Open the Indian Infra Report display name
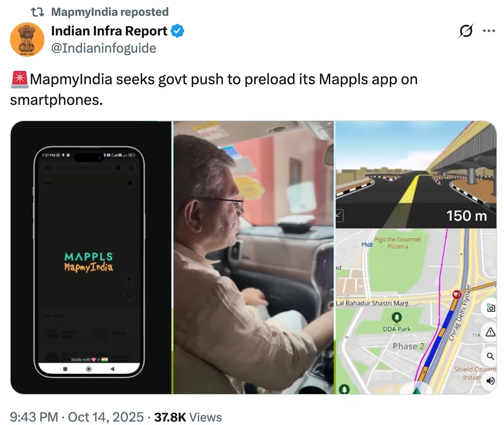Image resolution: width=504 pixels, height=425 pixels. coord(109,31)
